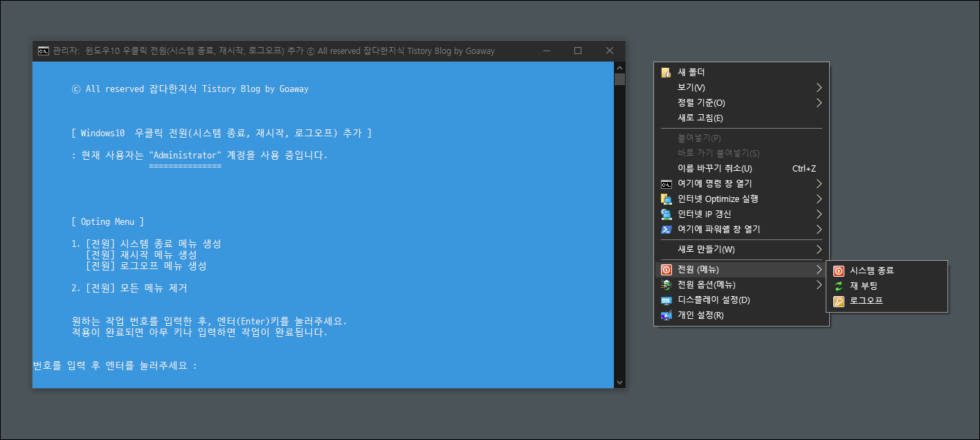Click the icon beside '개인 설정(R)'
980x440 pixels.
pyautogui.click(x=666, y=315)
